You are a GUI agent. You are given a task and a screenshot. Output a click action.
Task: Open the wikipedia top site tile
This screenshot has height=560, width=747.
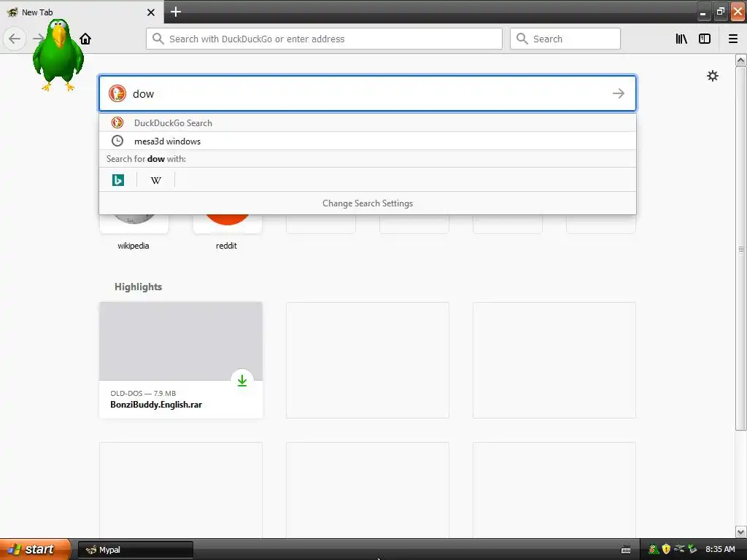coord(134,231)
